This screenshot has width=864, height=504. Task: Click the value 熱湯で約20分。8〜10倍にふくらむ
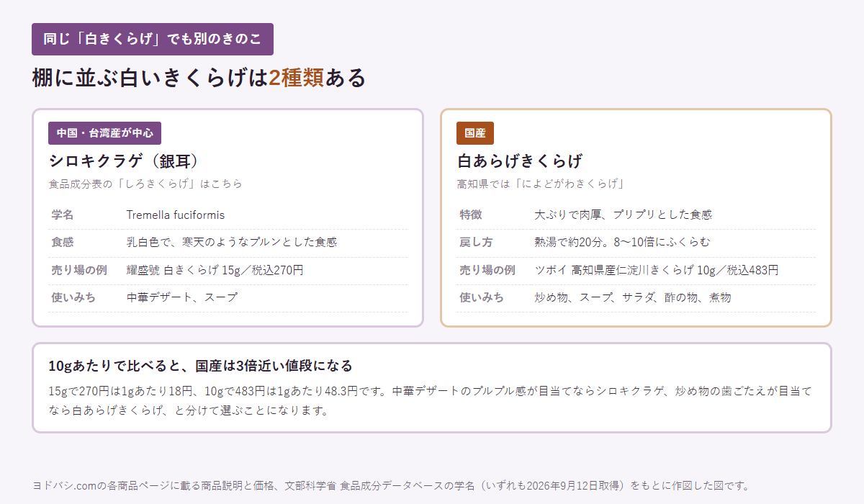[622, 242]
